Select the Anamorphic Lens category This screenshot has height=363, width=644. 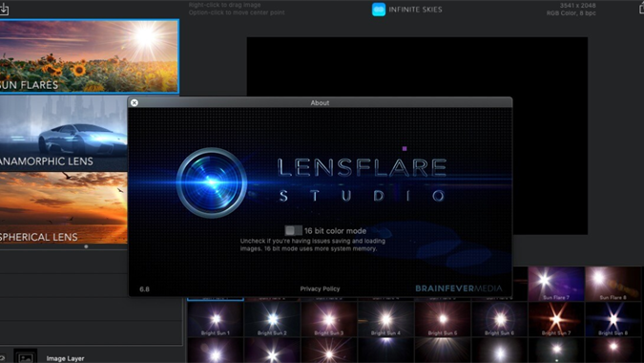point(64,133)
